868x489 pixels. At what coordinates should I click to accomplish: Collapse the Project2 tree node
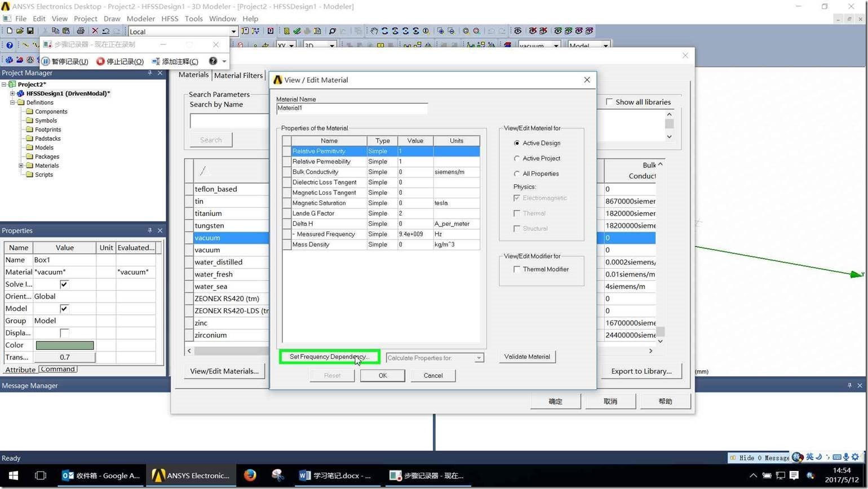click(x=4, y=85)
